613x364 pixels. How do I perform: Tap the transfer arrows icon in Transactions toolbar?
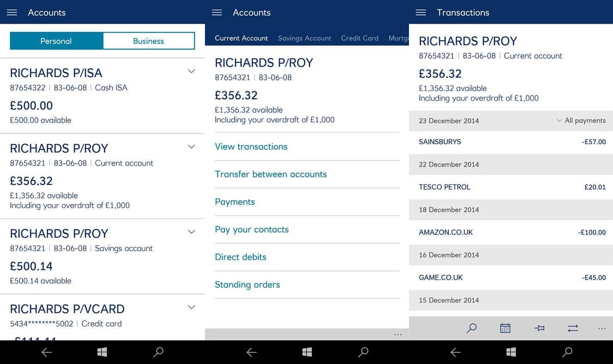pyautogui.click(x=573, y=328)
